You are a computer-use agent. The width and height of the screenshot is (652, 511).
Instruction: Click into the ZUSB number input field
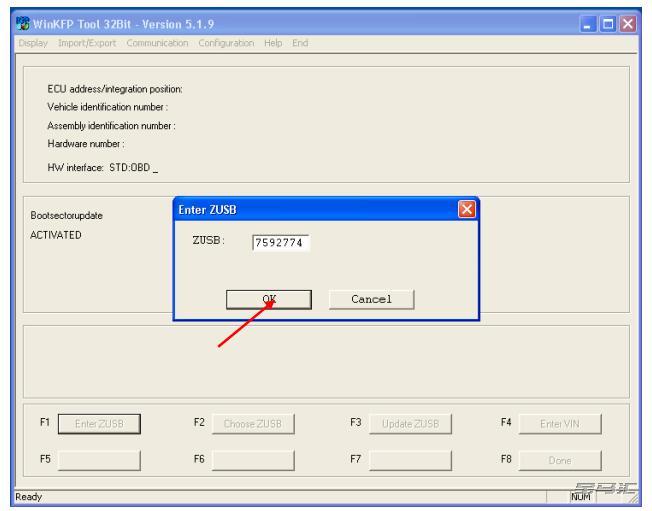coord(280,241)
